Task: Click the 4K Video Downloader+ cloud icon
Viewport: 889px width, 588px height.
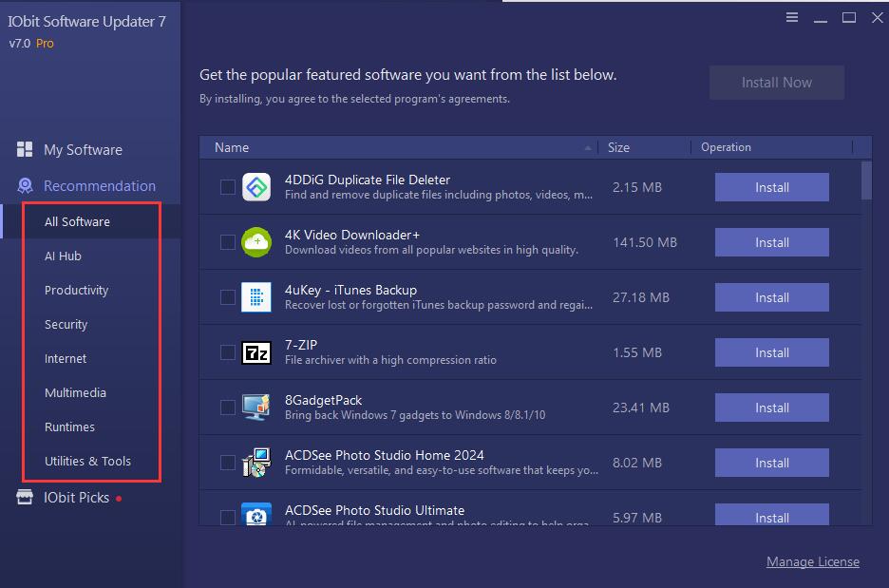Action: tap(256, 242)
